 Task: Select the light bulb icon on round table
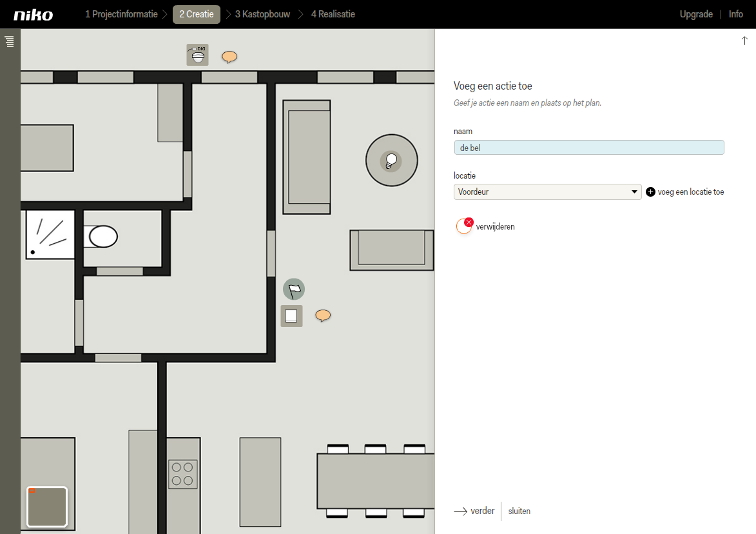click(x=391, y=161)
